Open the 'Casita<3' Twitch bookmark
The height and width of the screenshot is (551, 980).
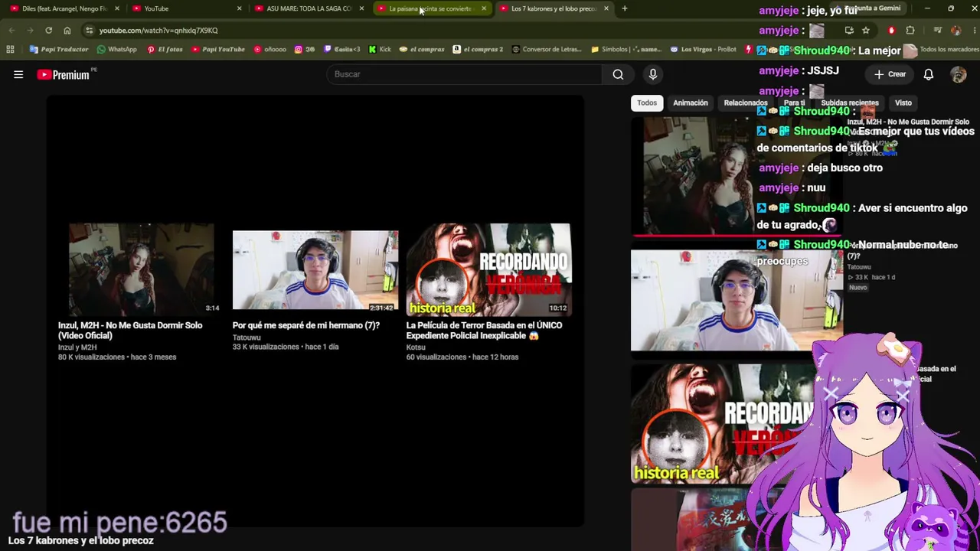click(342, 50)
